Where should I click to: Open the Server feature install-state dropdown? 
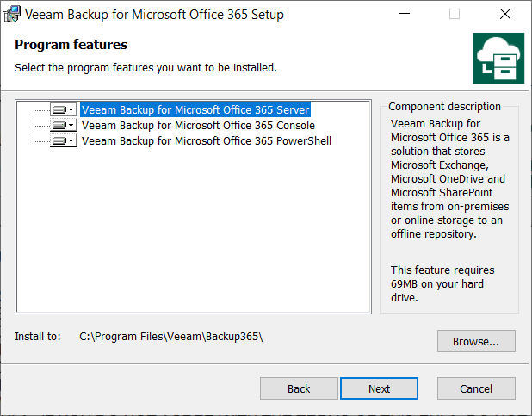click(x=63, y=110)
